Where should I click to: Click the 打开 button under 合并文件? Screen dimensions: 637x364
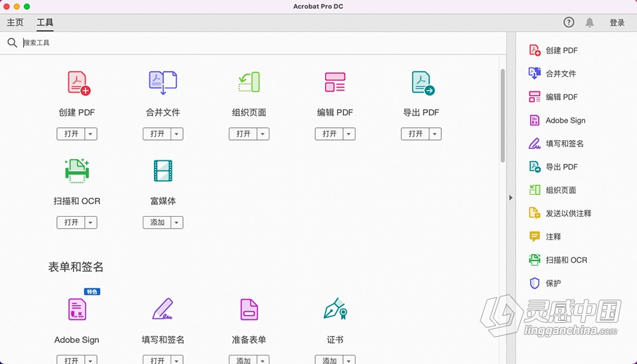[x=157, y=134]
